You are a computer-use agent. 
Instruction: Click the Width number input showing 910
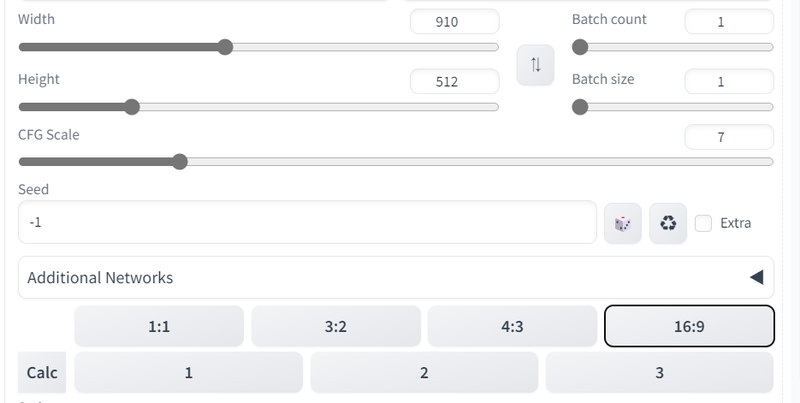tap(455, 21)
